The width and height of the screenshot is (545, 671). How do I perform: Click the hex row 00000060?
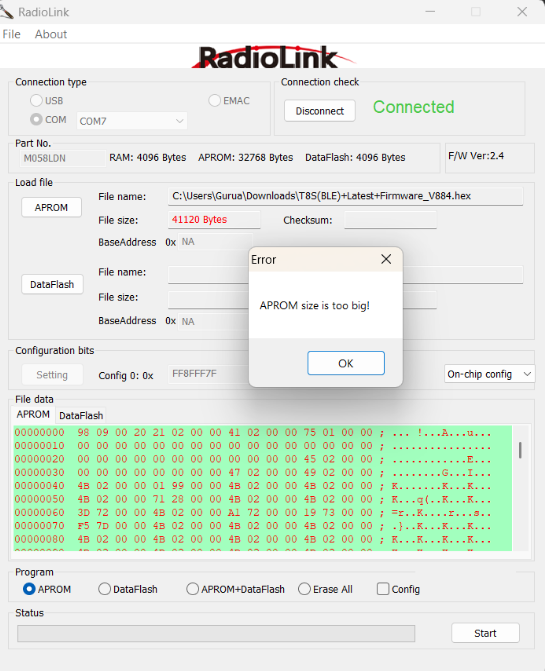[x=253, y=513]
